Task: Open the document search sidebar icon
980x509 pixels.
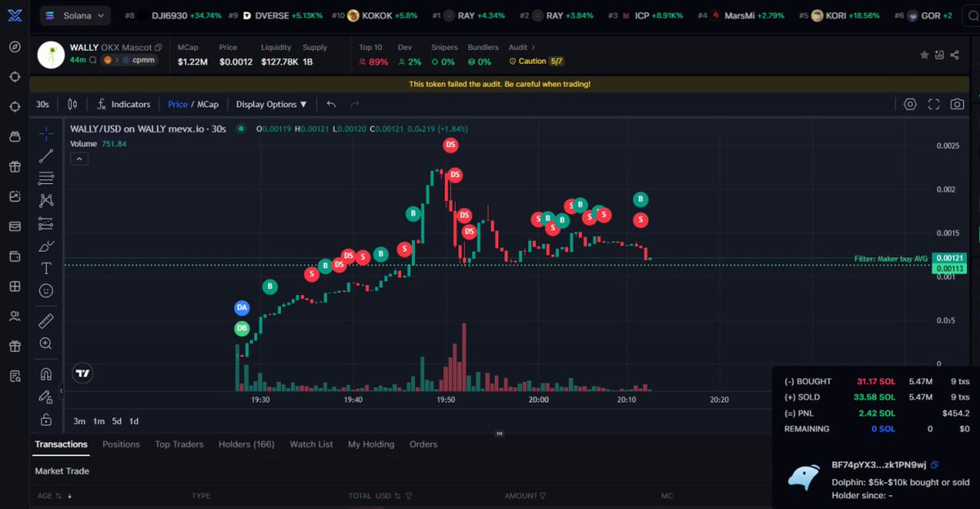Action: [x=15, y=376]
